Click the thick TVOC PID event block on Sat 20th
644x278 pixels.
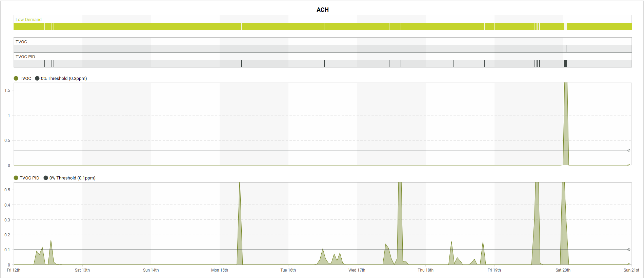[x=565, y=64]
